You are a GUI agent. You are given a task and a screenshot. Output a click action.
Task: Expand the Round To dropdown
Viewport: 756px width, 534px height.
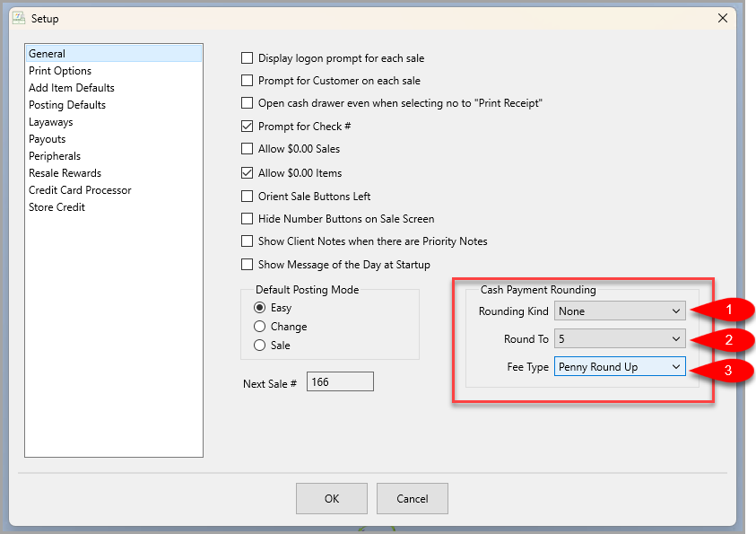click(x=620, y=339)
